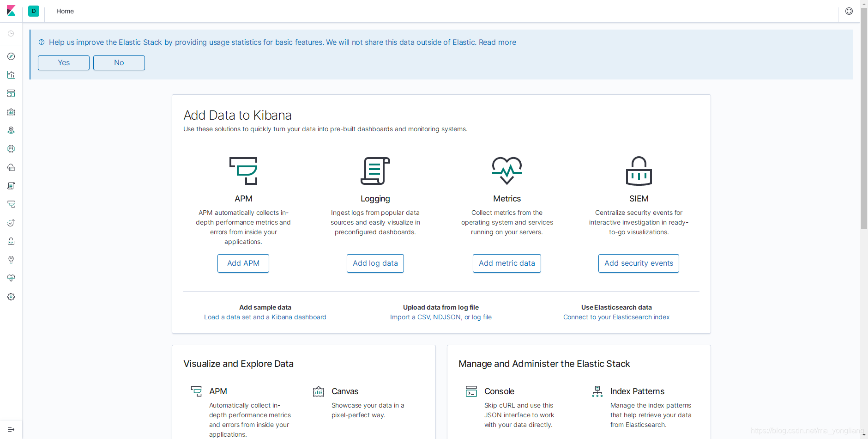The width and height of the screenshot is (868, 439).
Task: Click the Add log data button
Action: click(375, 263)
